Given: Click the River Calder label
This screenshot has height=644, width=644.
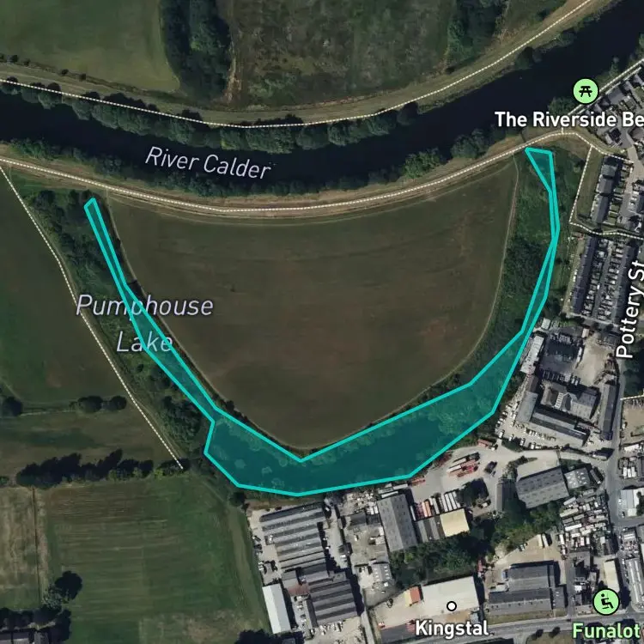Looking at the screenshot, I should coord(209,163).
